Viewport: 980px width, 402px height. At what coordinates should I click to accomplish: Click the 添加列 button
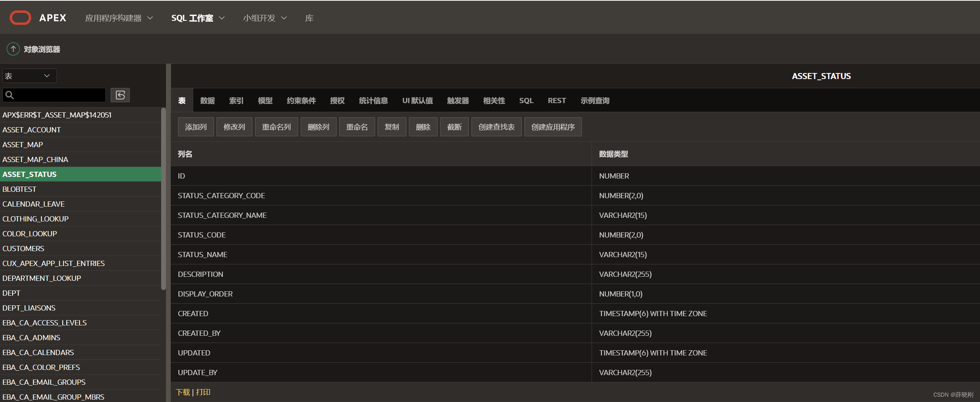click(x=195, y=126)
